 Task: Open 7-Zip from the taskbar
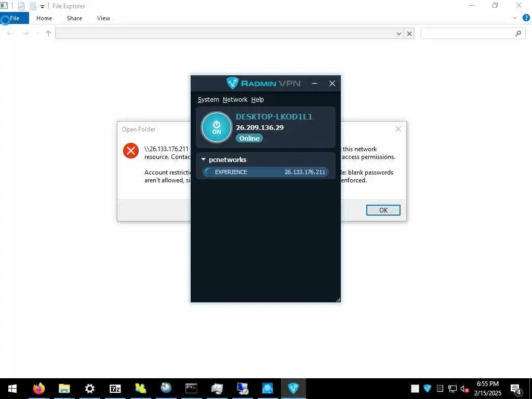[115, 389]
